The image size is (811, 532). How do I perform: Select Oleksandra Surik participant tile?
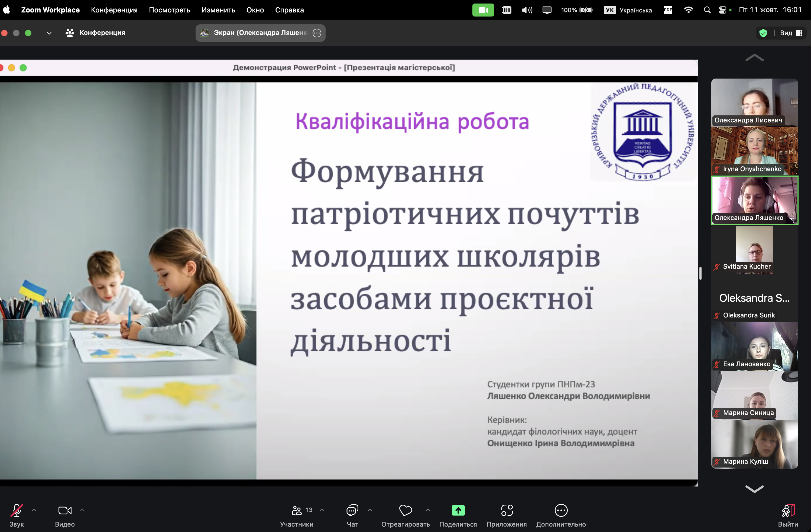[x=754, y=298]
